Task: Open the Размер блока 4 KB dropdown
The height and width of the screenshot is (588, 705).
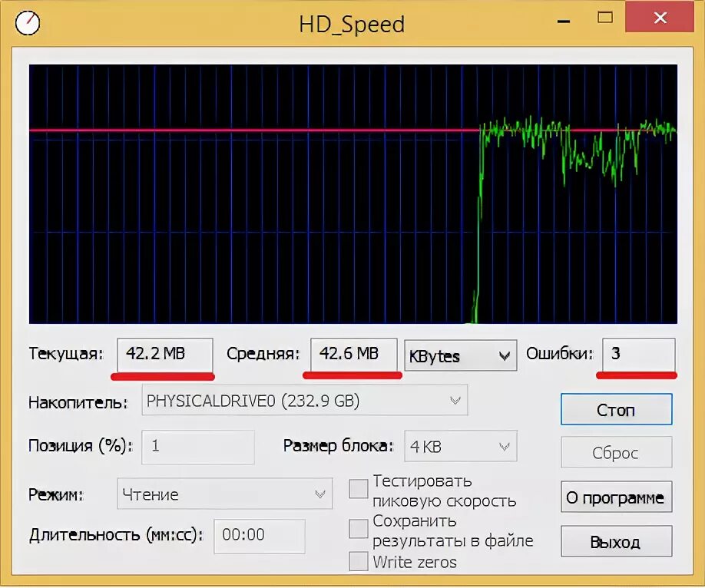Action: (x=461, y=447)
